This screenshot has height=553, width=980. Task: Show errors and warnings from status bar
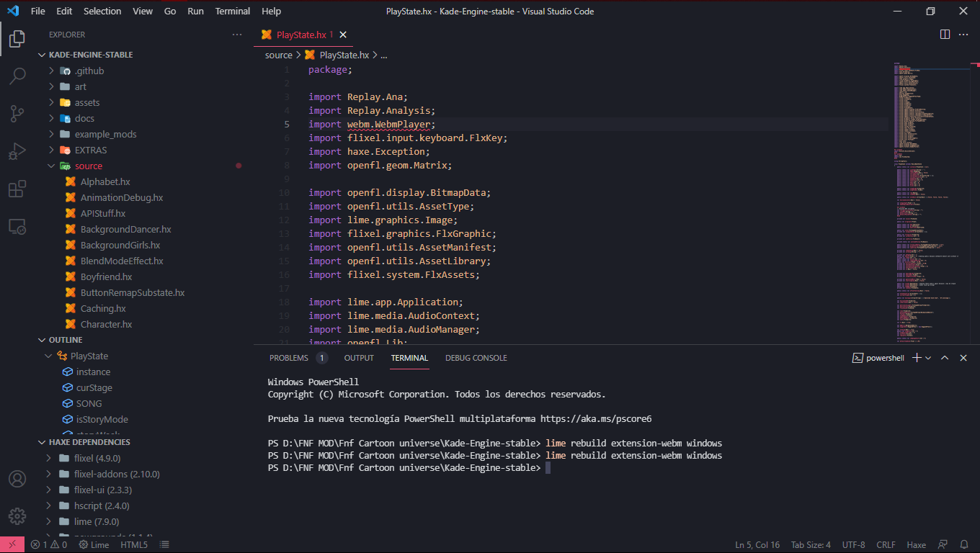(49, 545)
